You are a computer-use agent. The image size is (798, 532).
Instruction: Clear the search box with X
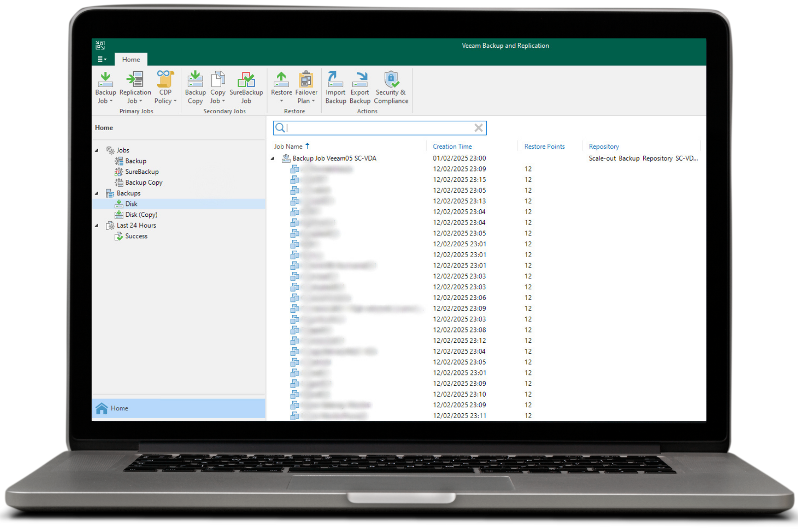[x=478, y=128]
